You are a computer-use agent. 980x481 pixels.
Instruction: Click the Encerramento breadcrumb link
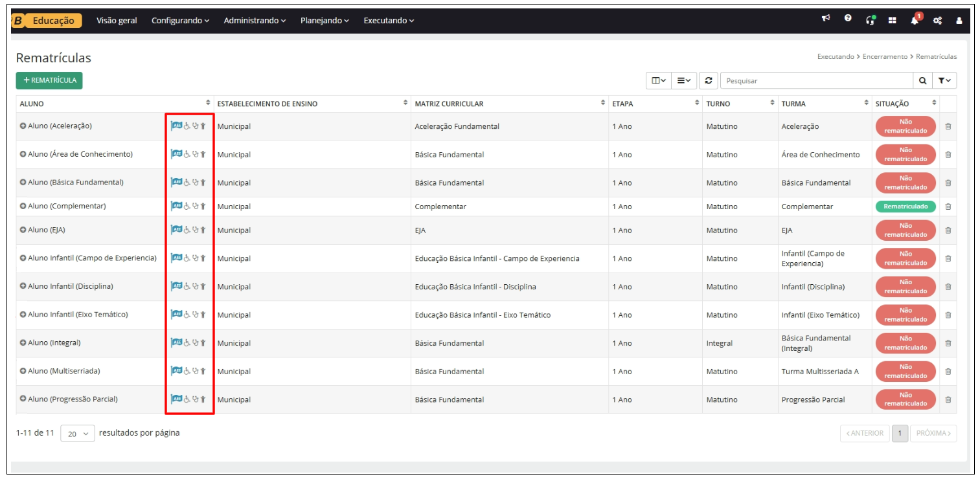click(x=885, y=57)
